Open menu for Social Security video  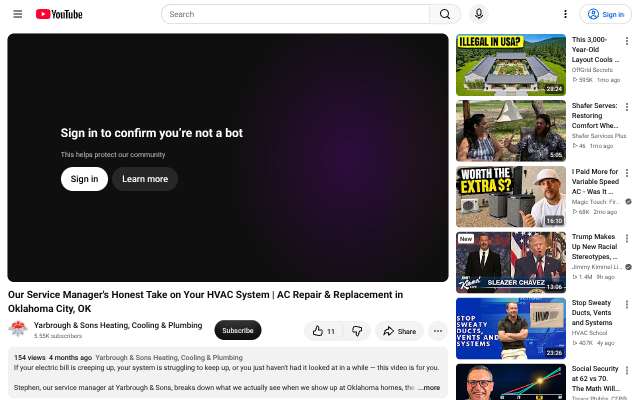627,370
